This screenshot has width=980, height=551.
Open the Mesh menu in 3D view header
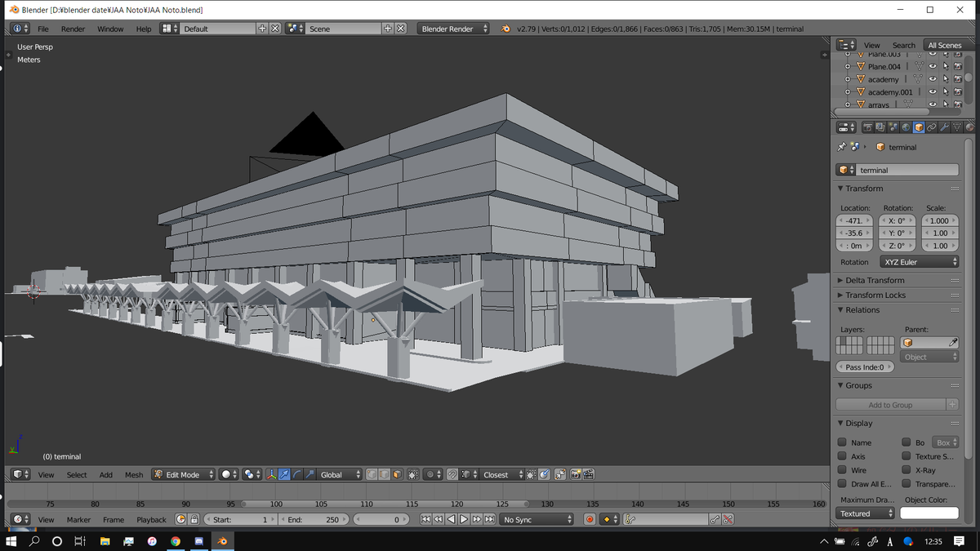click(134, 474)
